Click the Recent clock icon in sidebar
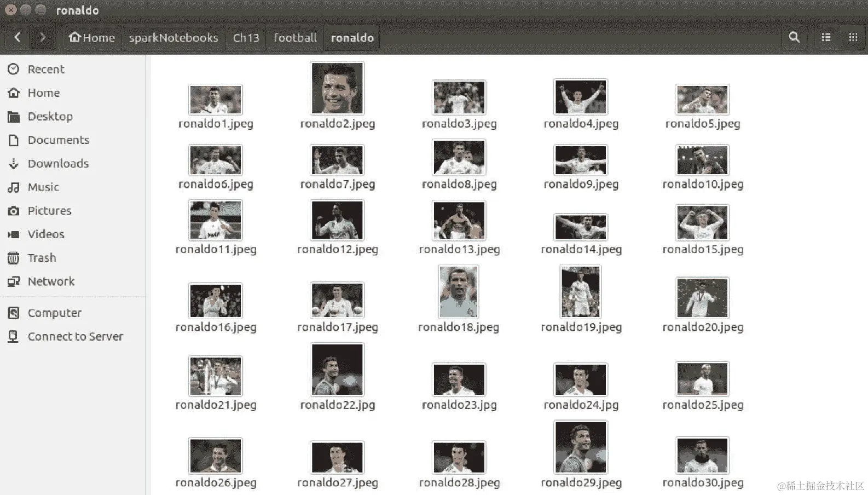 coord(14,69)
